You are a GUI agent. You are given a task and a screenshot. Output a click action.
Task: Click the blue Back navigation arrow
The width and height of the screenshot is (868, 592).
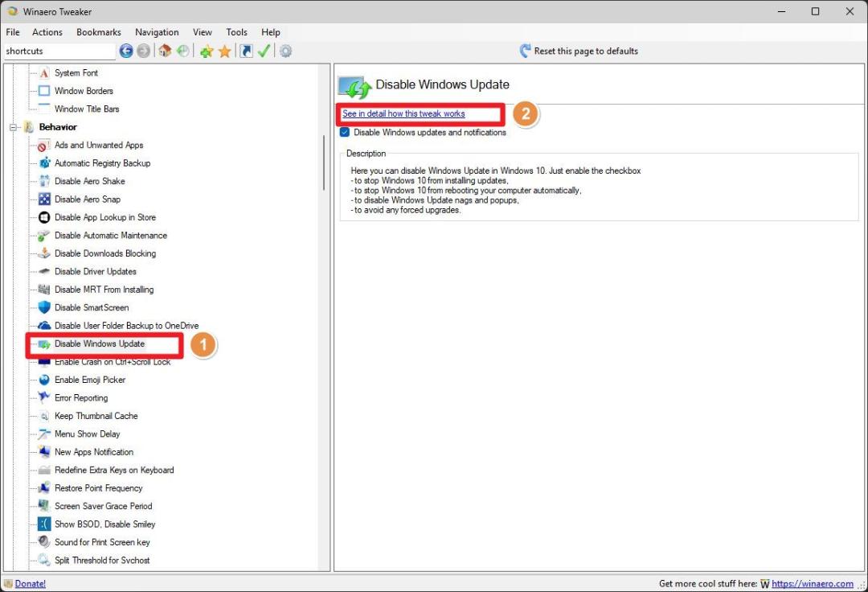coord(126,51)
